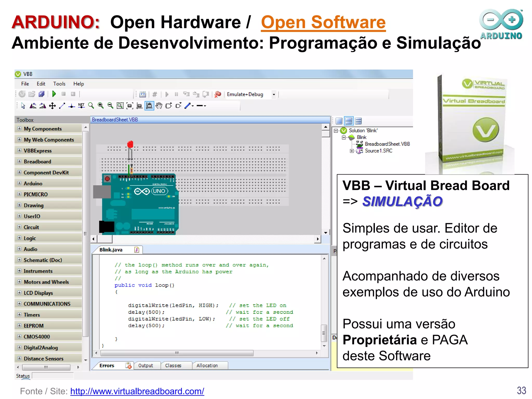
Task: Click the zoom in magnifier icon
Action: pos(101,106)
